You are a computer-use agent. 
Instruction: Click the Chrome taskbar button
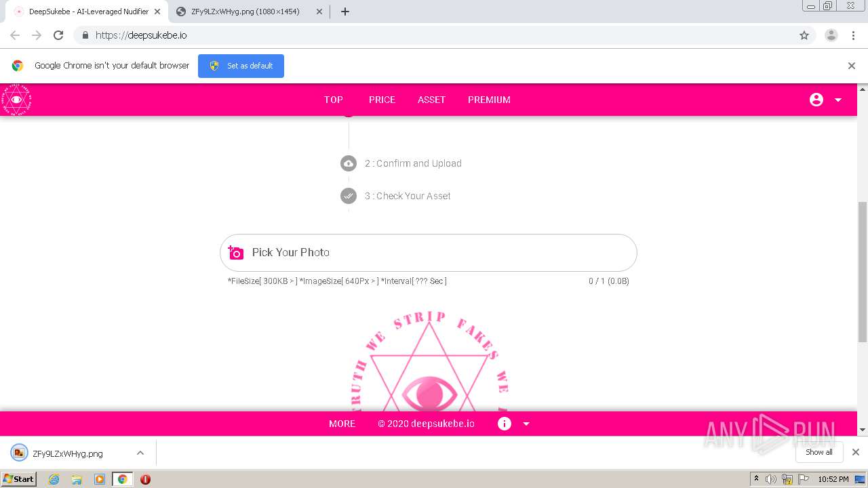(123, 479)
